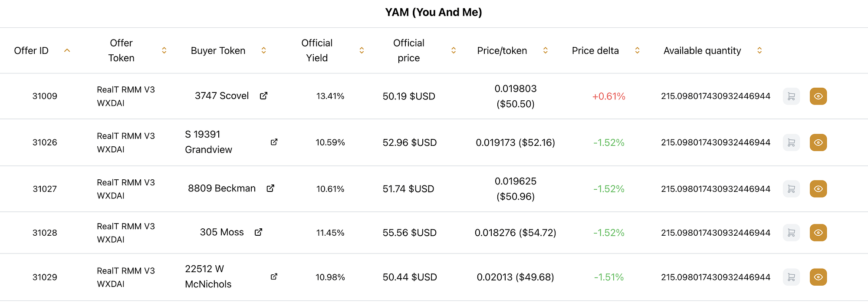The height and width of the screenshot is (303, 868).
Task: Open external link for 22512 W McNichols
Action: (274, 277)
